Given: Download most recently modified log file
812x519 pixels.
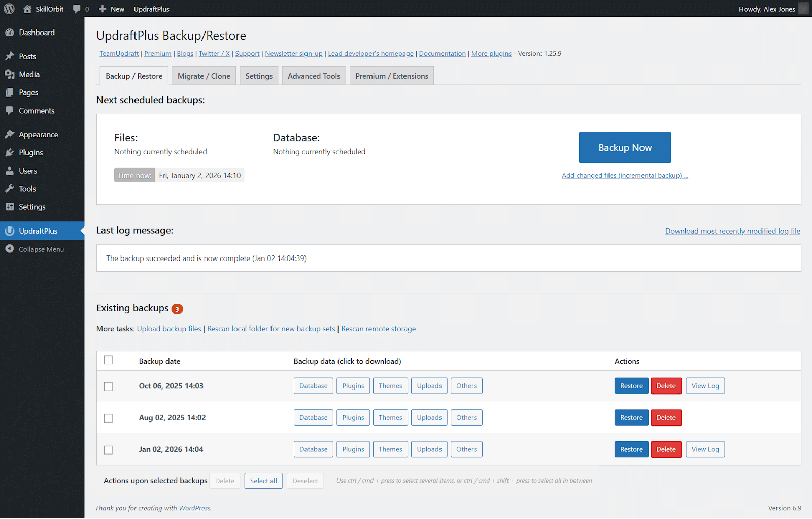Looking at the screenshot, I should pos(733,231).
